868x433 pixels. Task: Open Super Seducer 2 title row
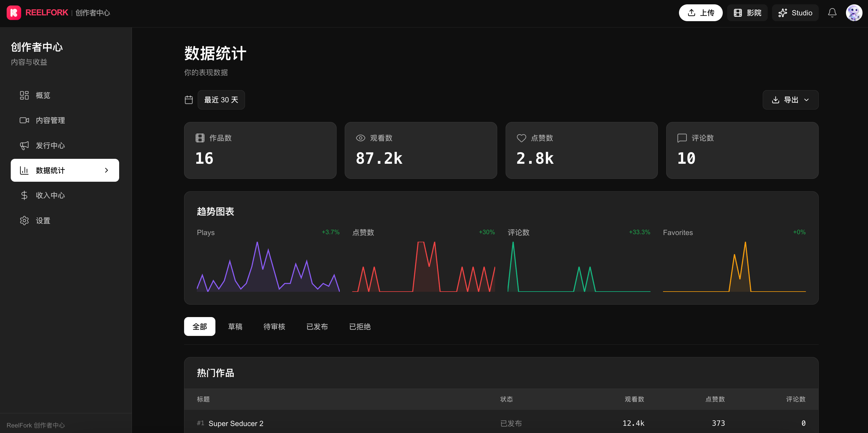501,423
